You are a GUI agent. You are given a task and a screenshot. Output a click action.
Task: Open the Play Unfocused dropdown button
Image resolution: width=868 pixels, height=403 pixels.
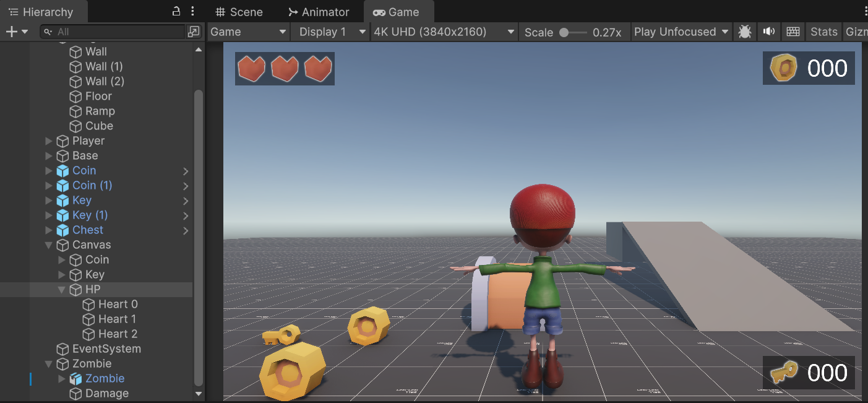(681, 32)
